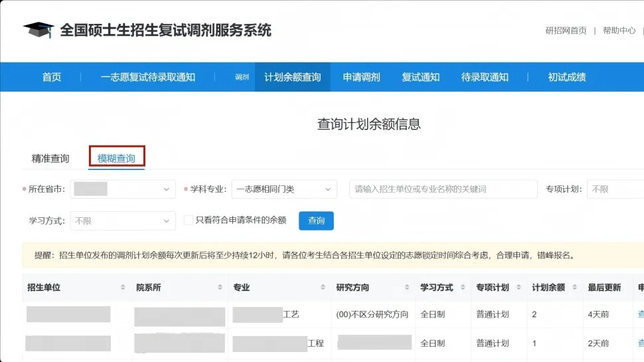The image size is (644, 362).
Task: Click the blue 查询 button
Action: pos(316,221)
